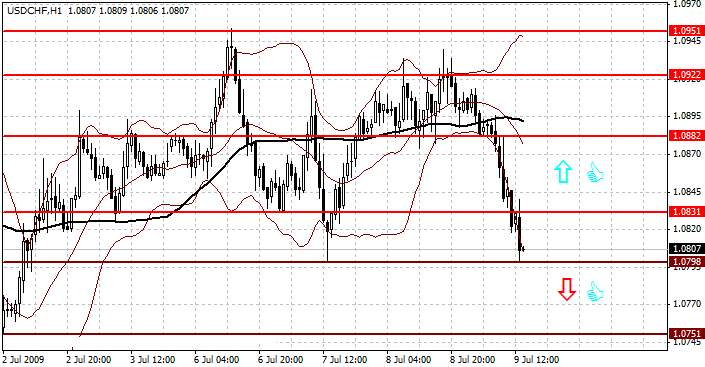Click the 2 Jul 2009 date label
705x367 pixels.
[x=23, y=360]
